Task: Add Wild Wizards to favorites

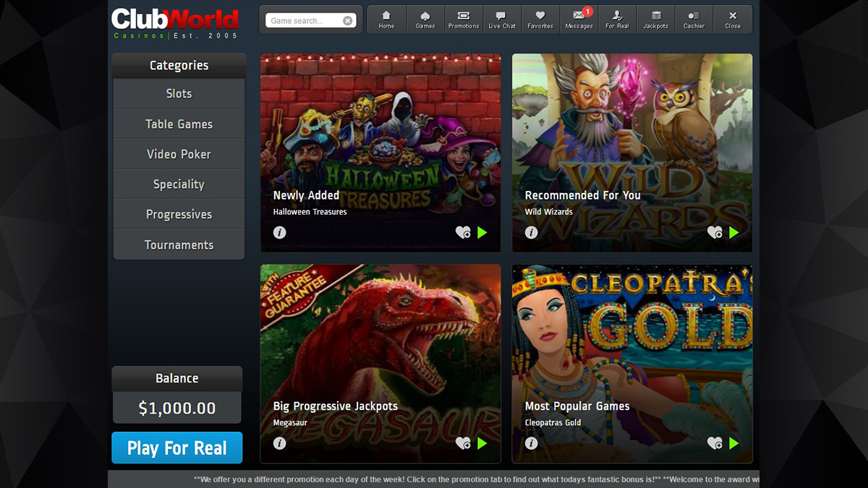Action: point(715,233)
